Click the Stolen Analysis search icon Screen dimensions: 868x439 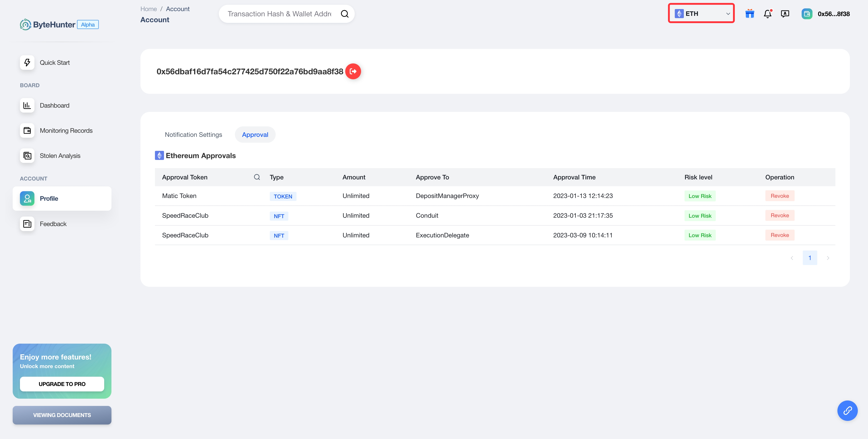pyautogui.click(x=27, y=156)
